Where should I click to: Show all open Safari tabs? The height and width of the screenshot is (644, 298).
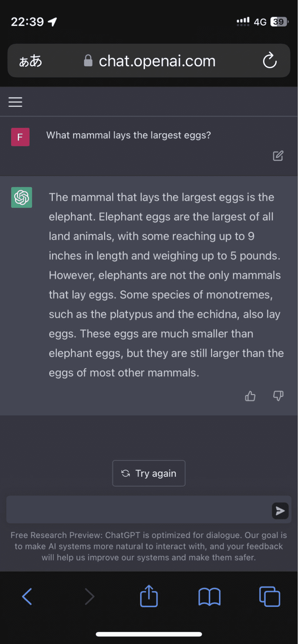click(270, 597)
